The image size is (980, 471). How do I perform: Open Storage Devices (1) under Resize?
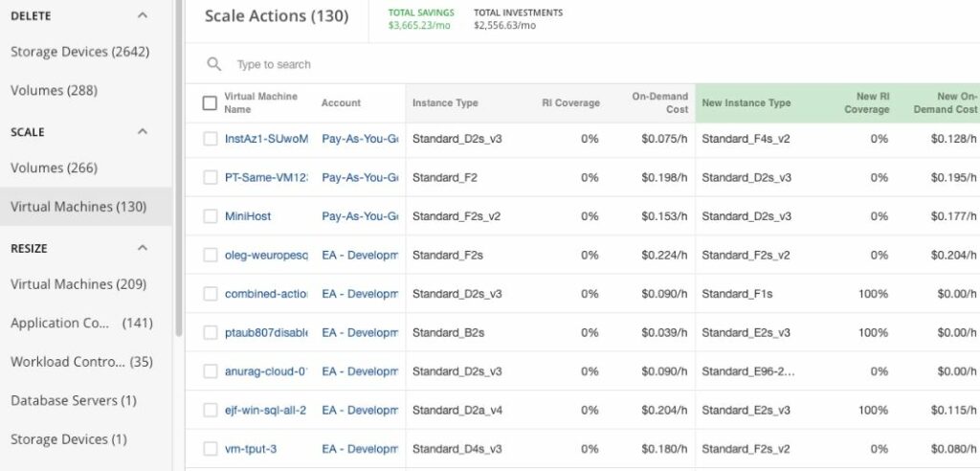(69, 439)
